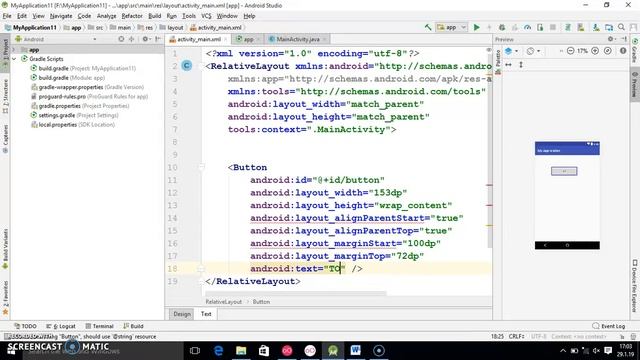
Task: Open Word from the taskbar
Action: (x=356, y=351)
